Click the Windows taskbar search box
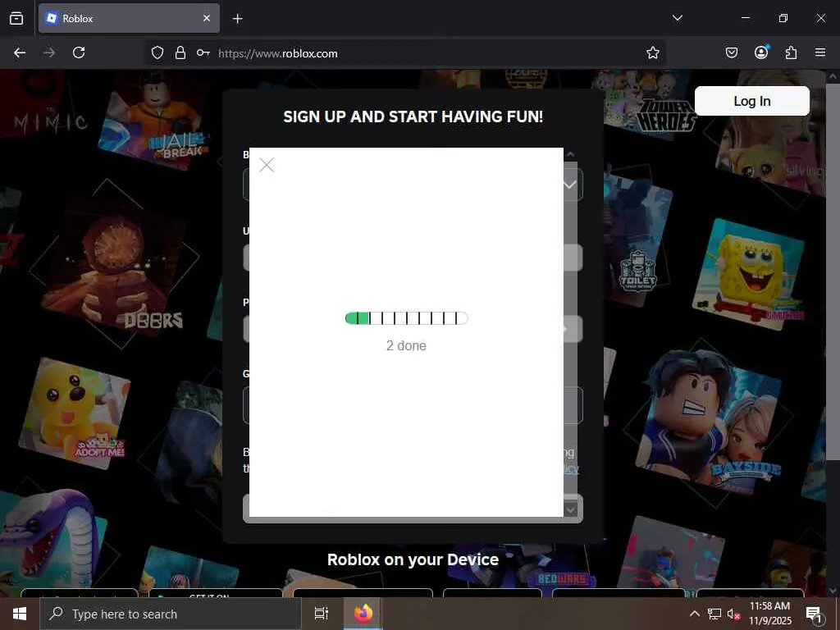Image resolution: width=840 pixels, height=630 pixels. tap(171, 614)
